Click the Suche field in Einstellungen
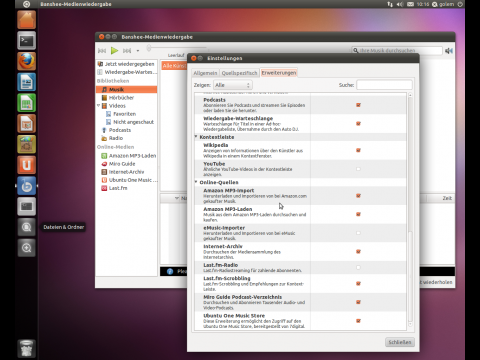The image size is (480, 360). pos(384,85)
